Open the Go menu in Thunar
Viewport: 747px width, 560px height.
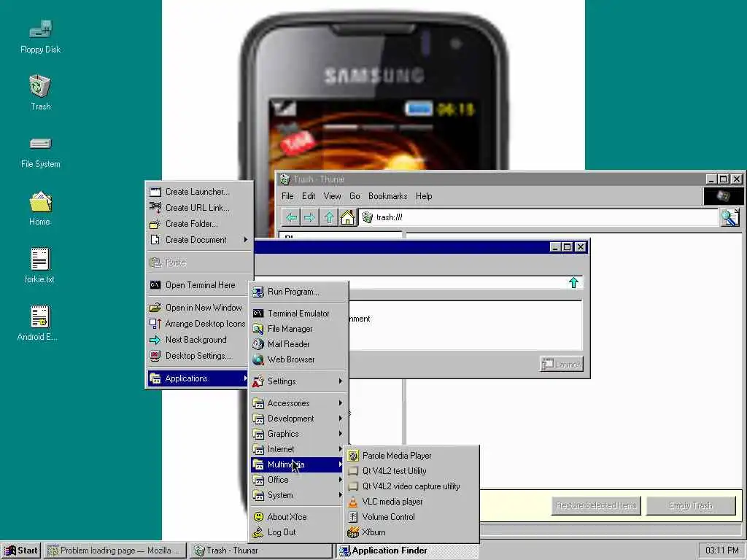point(355,196)
